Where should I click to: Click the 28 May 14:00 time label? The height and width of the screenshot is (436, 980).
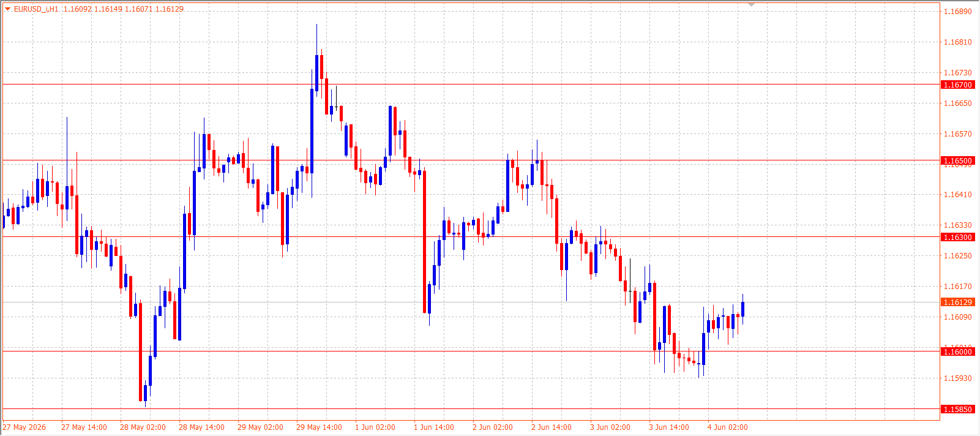click(201, 427)
